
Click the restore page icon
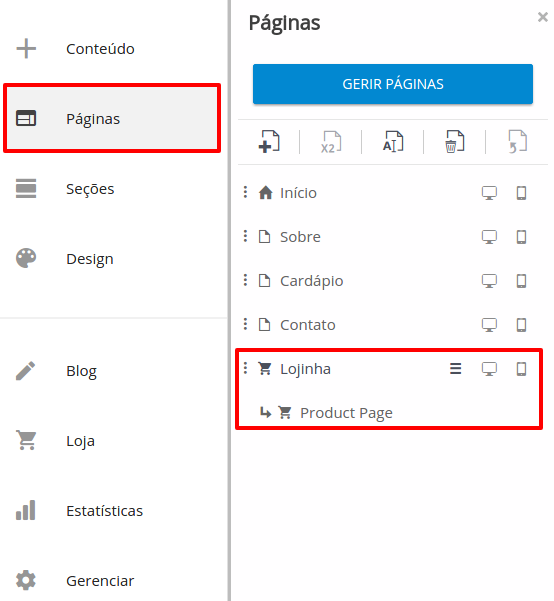click(517, 141)
